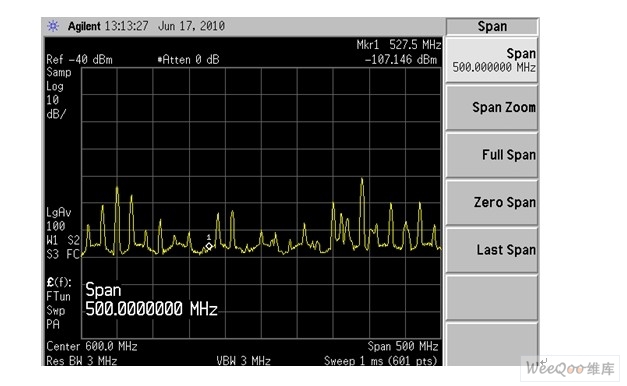627x386 pixels.
Task: Click the Agilent sun logo icon
Action: pos(53,26)
